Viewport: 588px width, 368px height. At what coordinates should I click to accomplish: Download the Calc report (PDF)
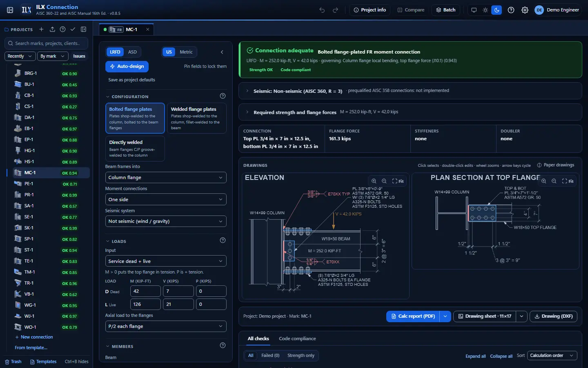413,316
